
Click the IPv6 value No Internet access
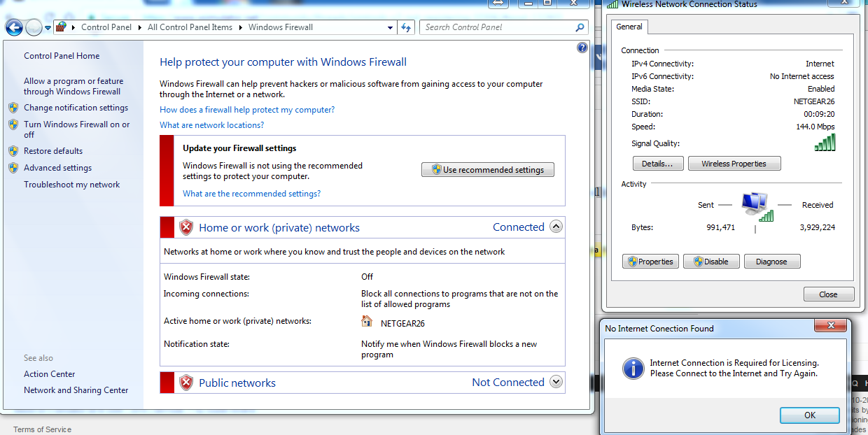[802, 76]
